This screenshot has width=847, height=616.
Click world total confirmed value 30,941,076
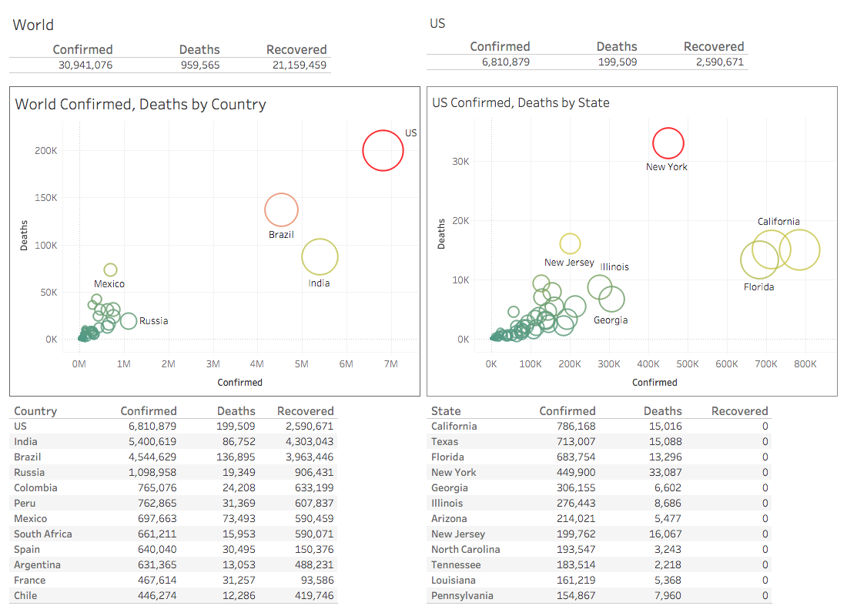point(85,65)
